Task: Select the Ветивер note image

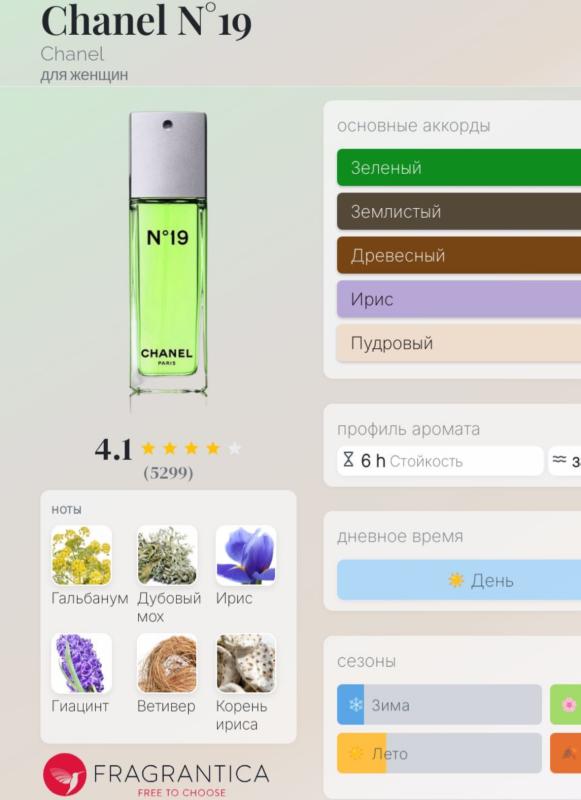Action: (x=167, y=663)
